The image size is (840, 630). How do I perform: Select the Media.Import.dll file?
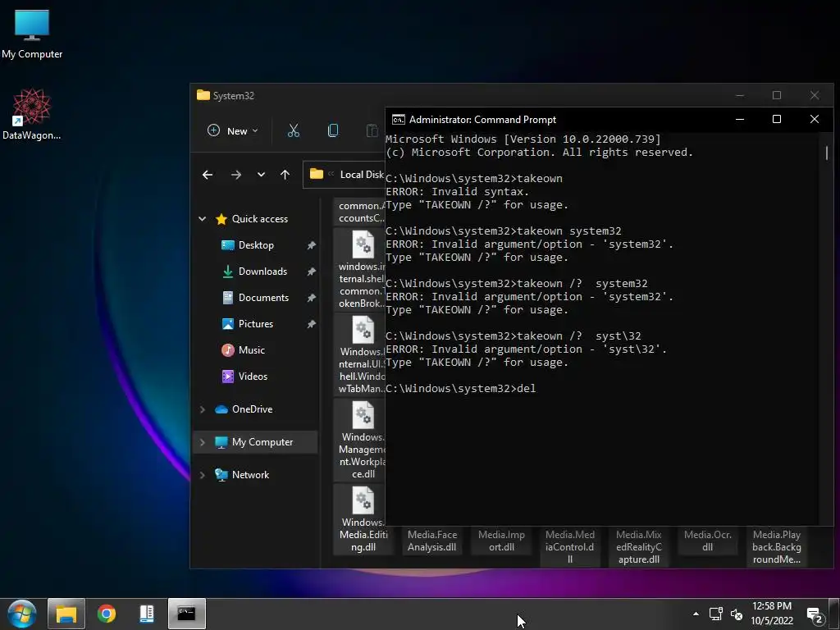[501, 541]
